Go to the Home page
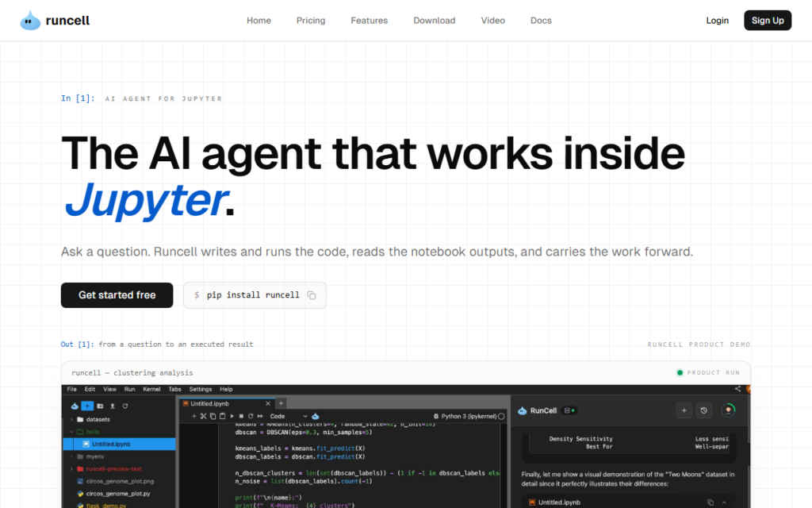This screenshot has width=812, height=508. (259, 20)
